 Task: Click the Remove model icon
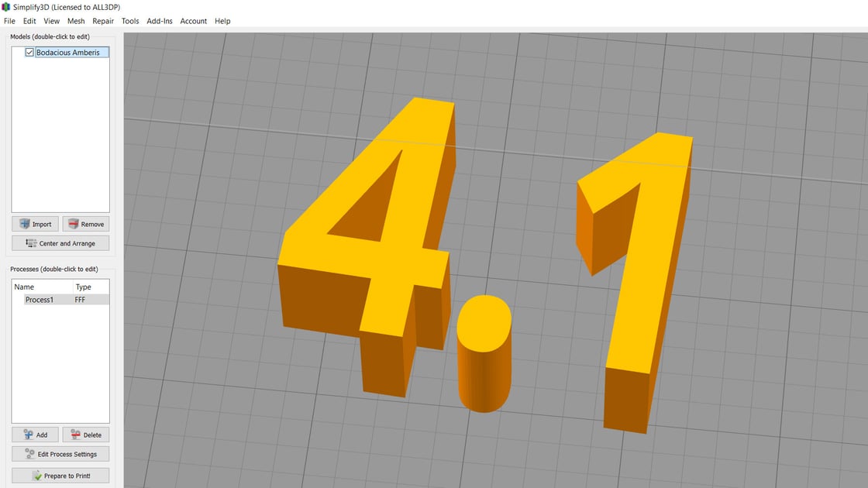(x=74, y=224)
